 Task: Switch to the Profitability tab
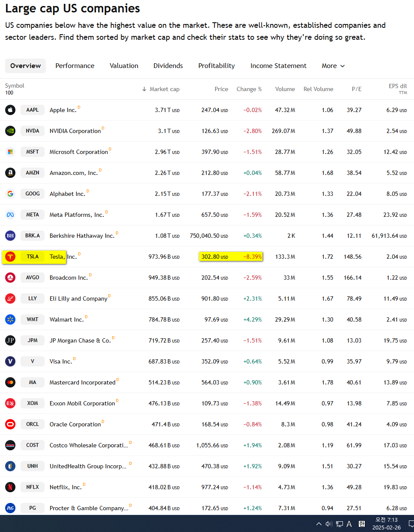pos(217,66)
